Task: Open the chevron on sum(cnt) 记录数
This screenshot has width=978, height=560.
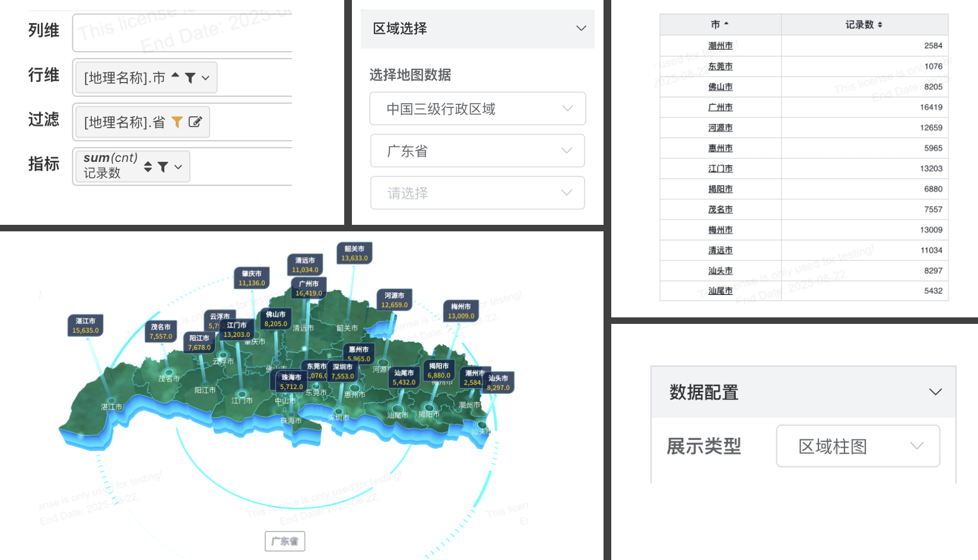Action: [x=178, y=167]
